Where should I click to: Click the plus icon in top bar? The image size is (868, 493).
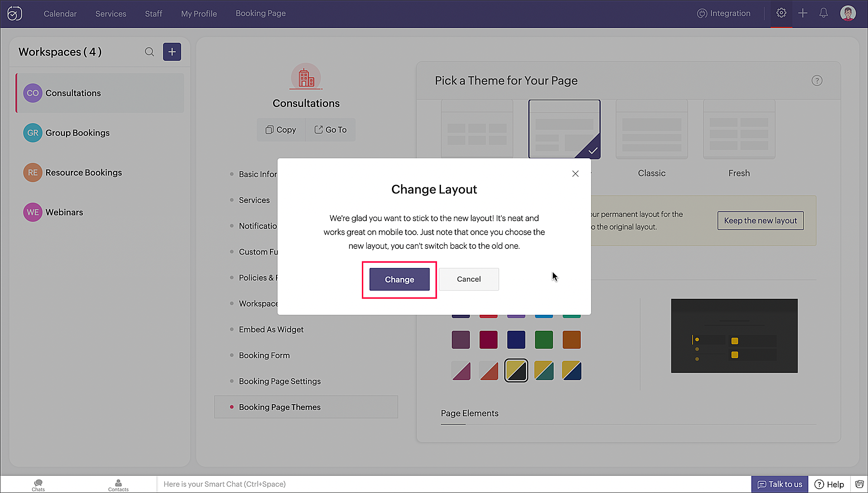[x=802, y=13]
